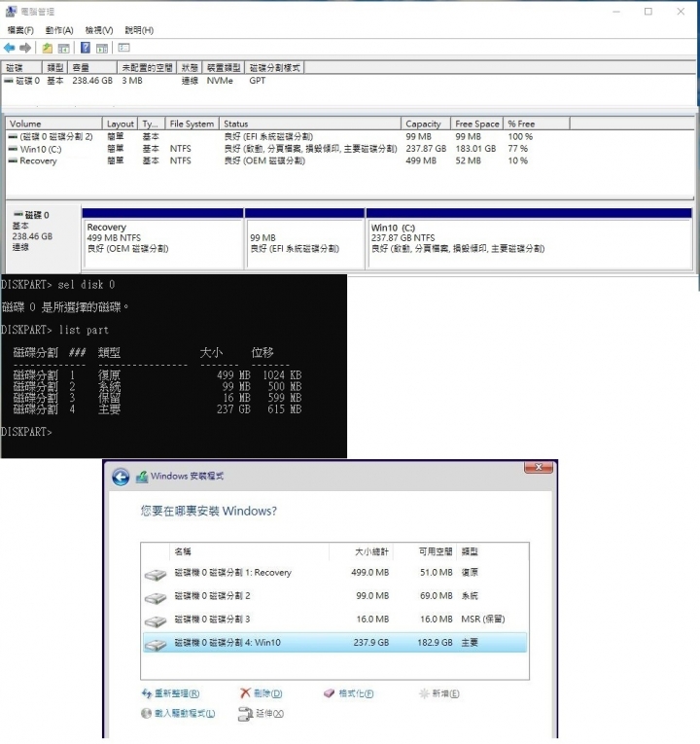Viewport: 700px width, 744px height.
Task: Click the blue help question mark icon
Action: tap(86, 48)
